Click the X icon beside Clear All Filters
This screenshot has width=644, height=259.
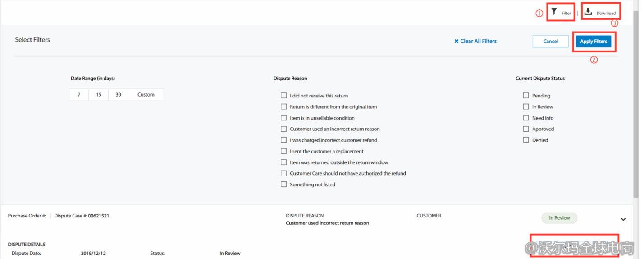(x=456, y=41)
